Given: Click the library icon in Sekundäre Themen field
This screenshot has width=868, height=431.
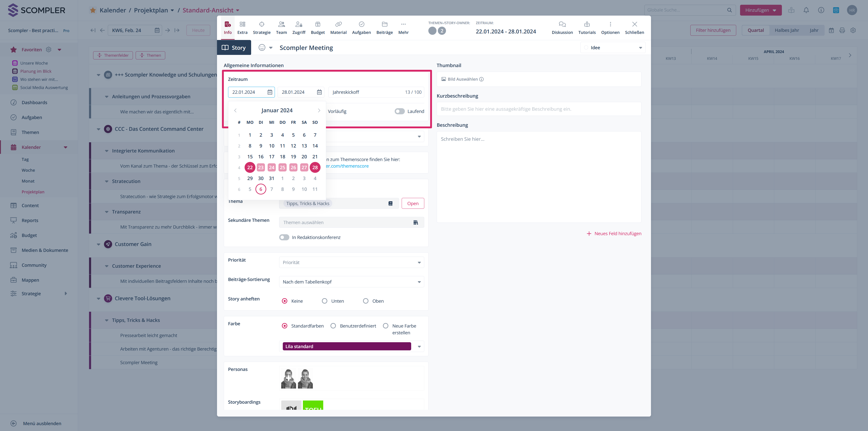Looking at the screenshot, I should tap(415, 222).
